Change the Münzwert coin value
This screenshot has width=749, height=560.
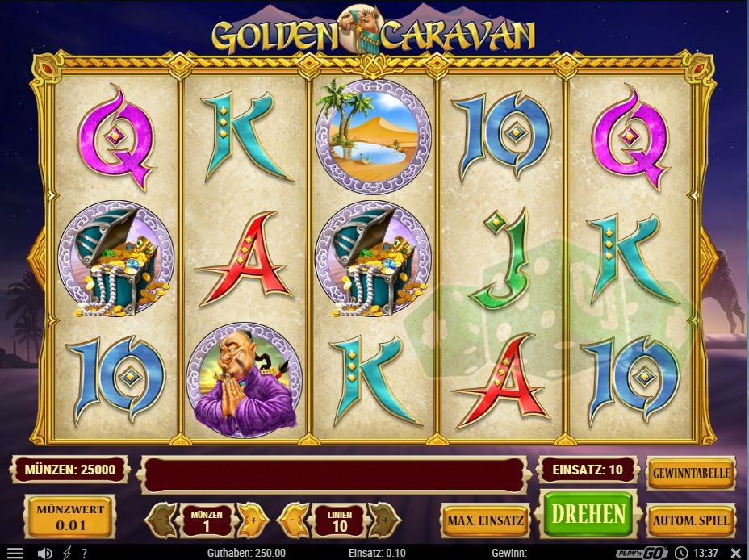click(x=69, y=517)
